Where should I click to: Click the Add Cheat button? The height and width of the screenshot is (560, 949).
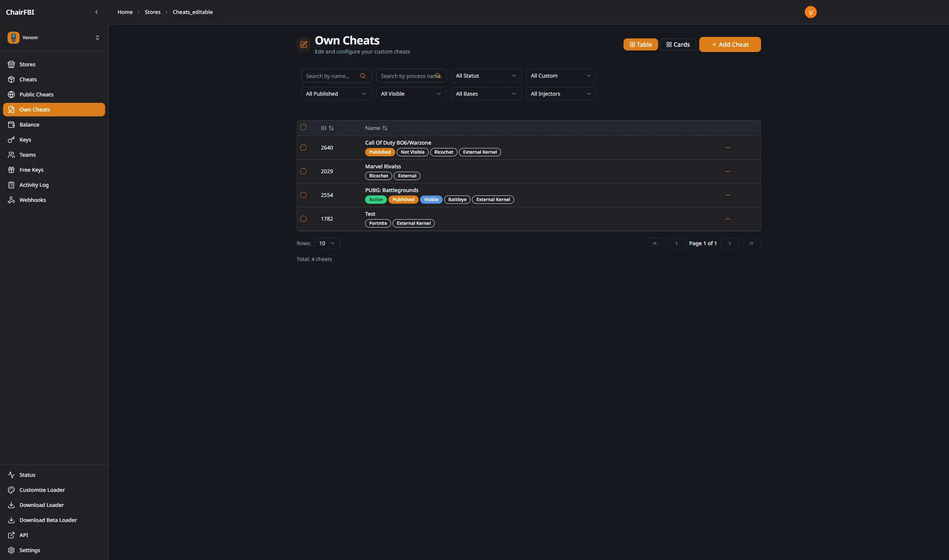pos(729,44)
